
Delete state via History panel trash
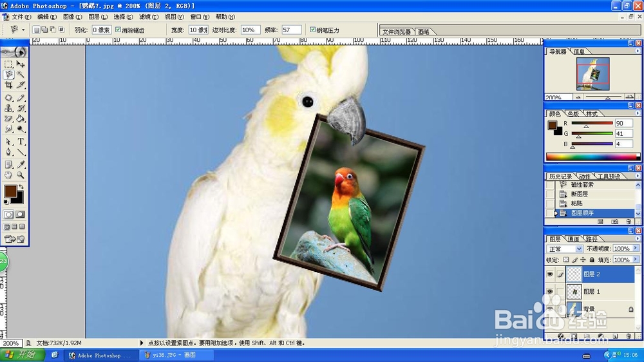(x=629, y=222)
